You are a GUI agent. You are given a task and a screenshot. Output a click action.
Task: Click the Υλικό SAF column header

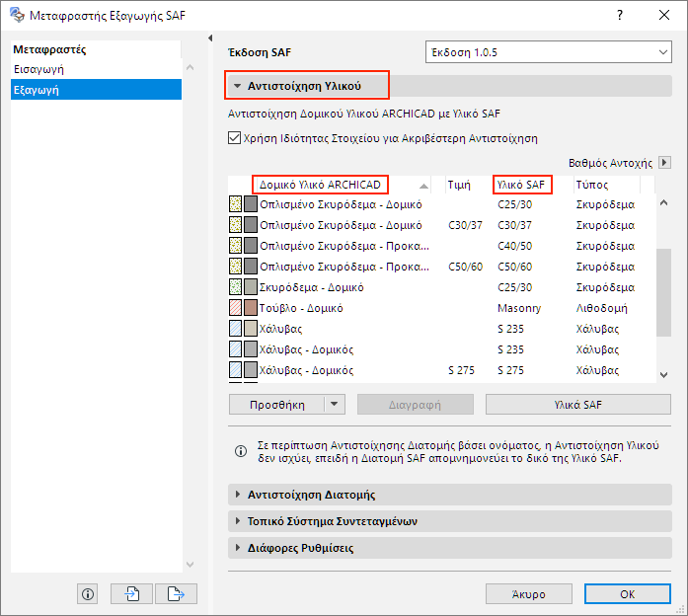click(520, 185)
